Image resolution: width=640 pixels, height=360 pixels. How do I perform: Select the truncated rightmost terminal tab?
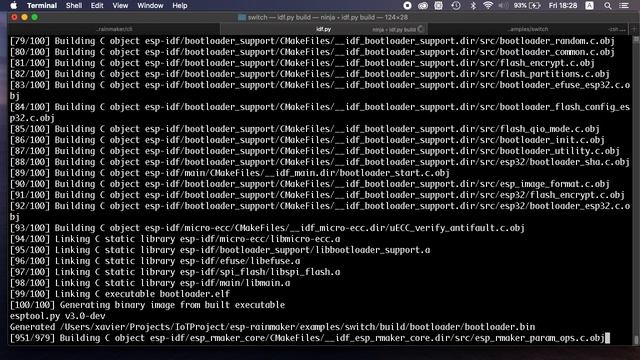(x=616, y=29)
